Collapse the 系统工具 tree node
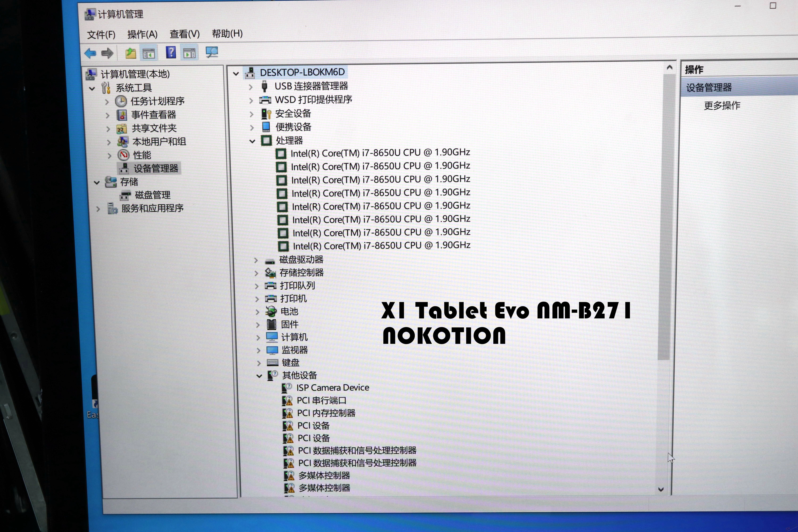The image size is (798, 532). click(92, 89)
